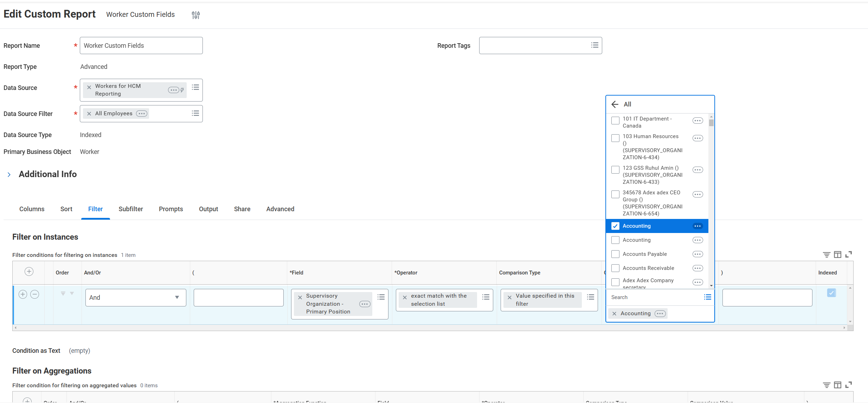Open the Report Tags prompt list icon
868x408 pixels.
594,45
